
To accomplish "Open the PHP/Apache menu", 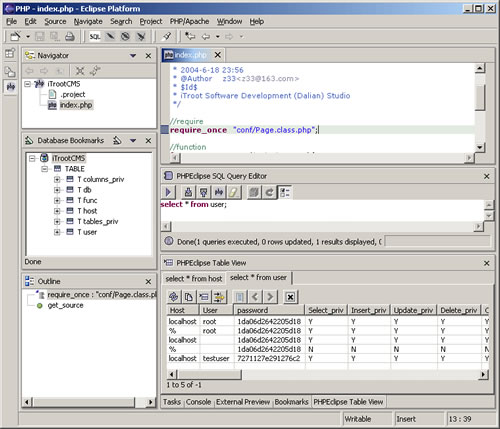I will tap(190, 22).
